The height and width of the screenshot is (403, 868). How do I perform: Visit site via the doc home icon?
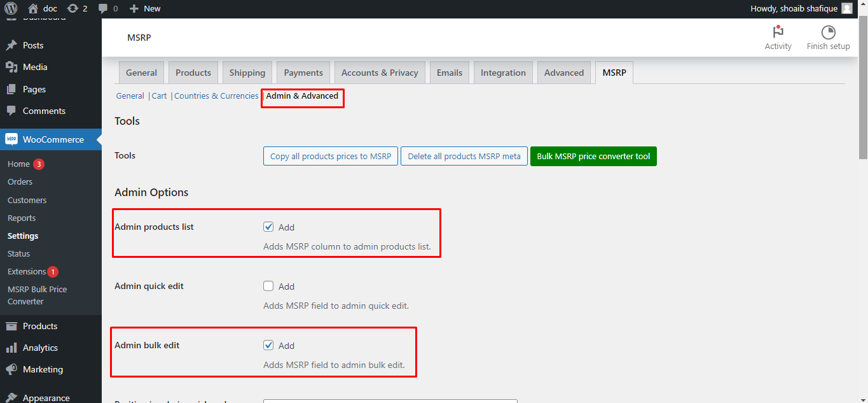(33, 8)
